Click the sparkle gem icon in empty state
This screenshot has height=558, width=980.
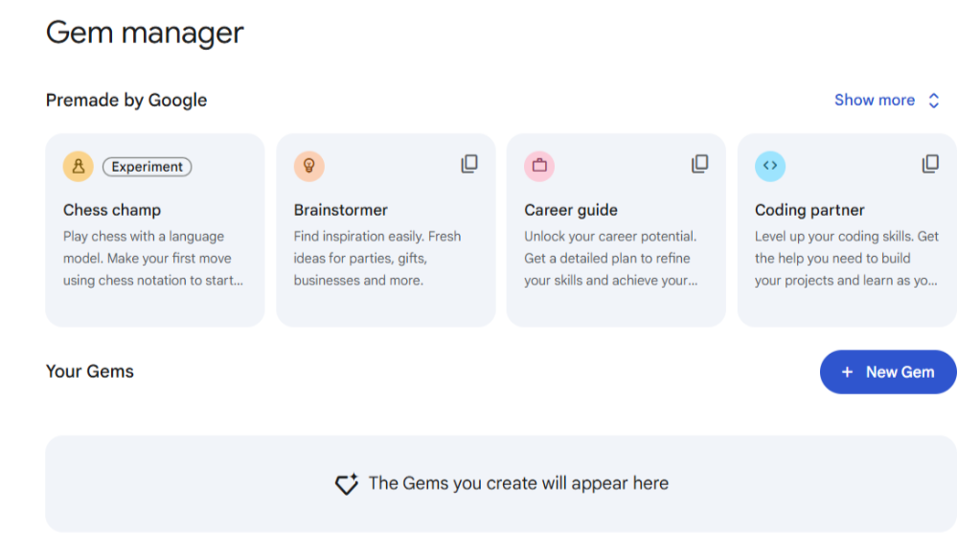pos(346,484)
